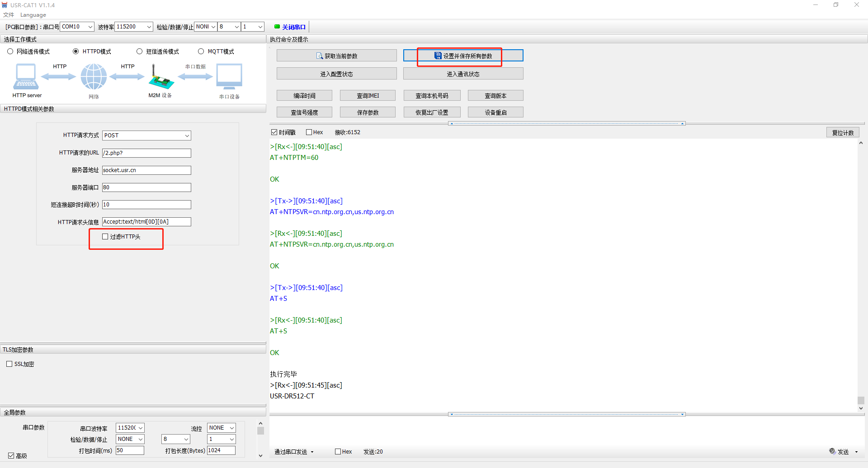Toggle the SSL加密 checkbox

(9, 364)
